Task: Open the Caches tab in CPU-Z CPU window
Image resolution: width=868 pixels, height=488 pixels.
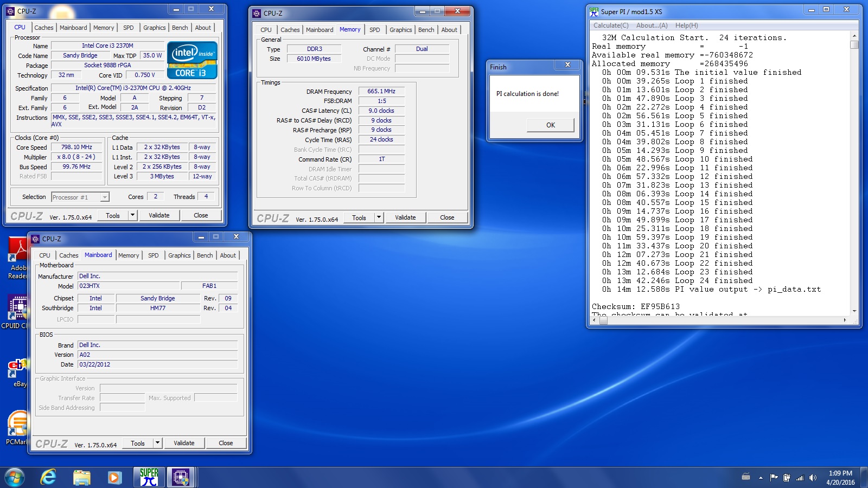Action: point(44,28)
